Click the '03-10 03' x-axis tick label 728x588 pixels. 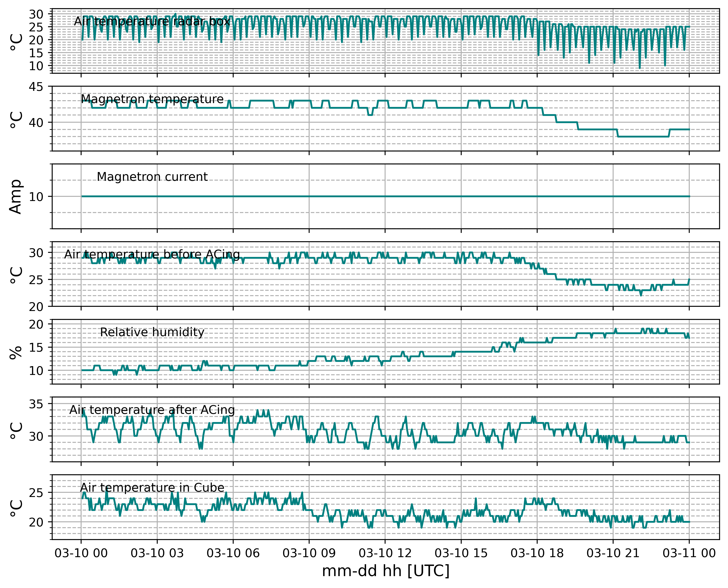[x=157, y=553]
